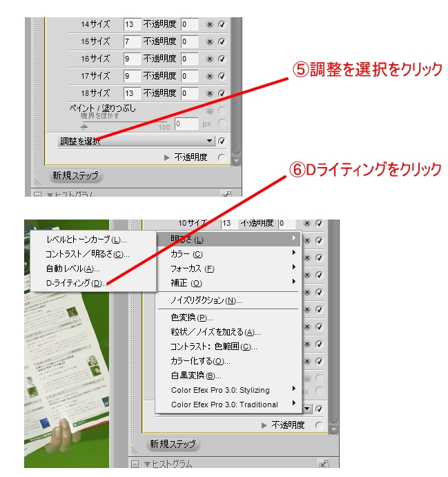Image resolution: width=448 pixels, height=477 pixels.
Task: Click the size field on 14サイズ row
Action: tap(132, 24)
